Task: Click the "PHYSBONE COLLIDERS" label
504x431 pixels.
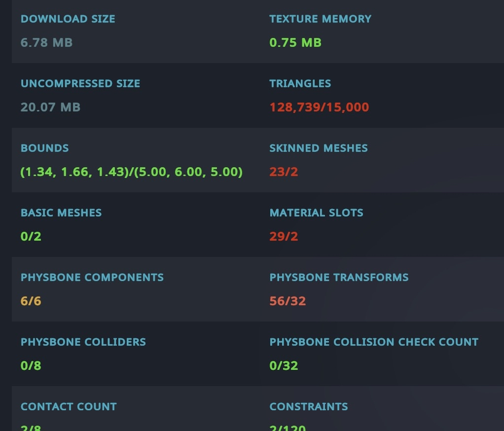Action: tap(83, 342)
